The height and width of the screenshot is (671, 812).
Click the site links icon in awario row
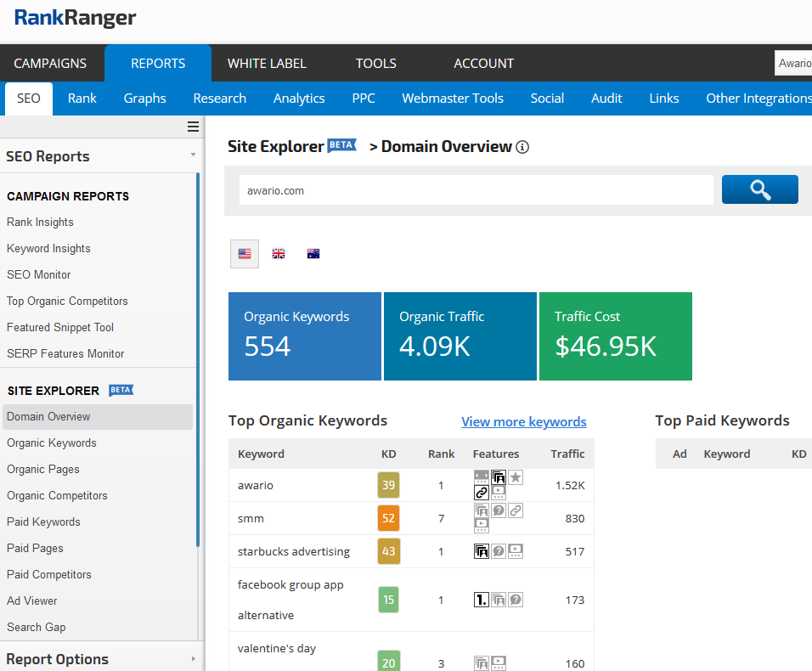click(x=482, y=493)
